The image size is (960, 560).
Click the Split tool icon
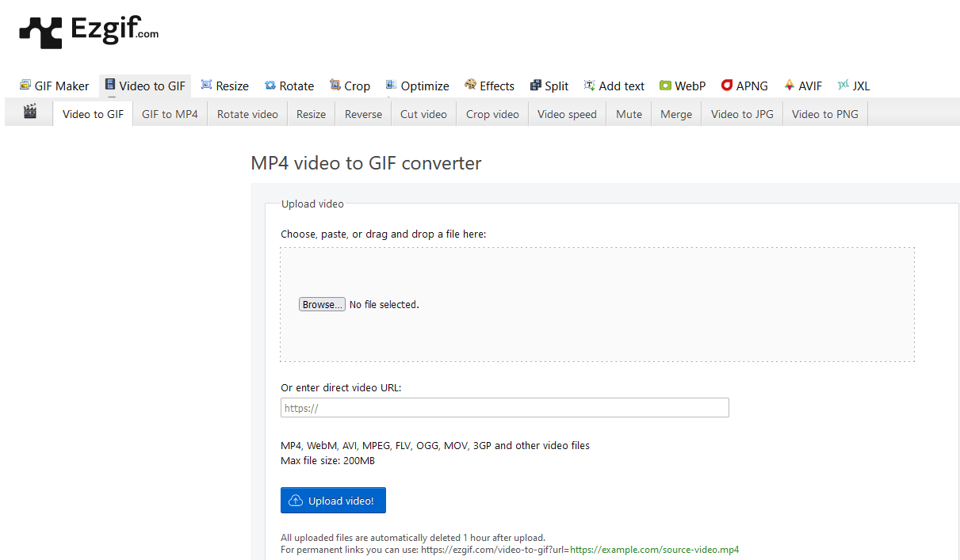coord(536,86)
